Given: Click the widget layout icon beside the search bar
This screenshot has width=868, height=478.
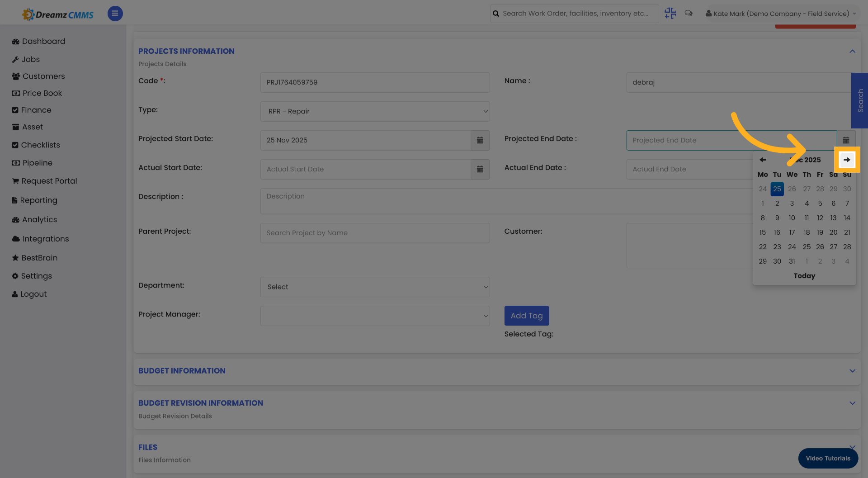Looking at the screenshot, I should coord(670,13).
